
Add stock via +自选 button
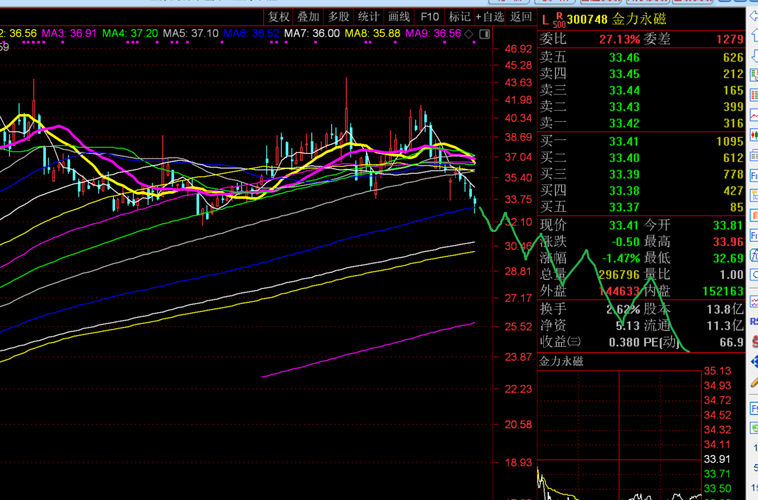[x=490, y=17]
